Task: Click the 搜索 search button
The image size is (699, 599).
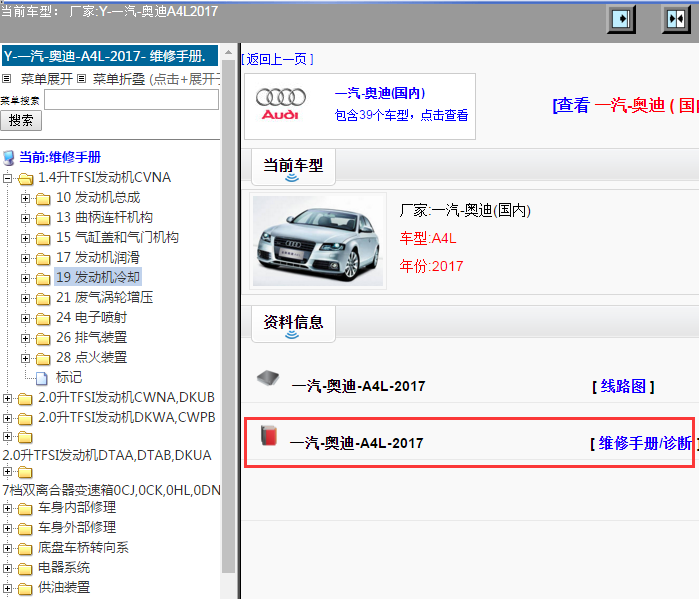Action: pos(21,121)
